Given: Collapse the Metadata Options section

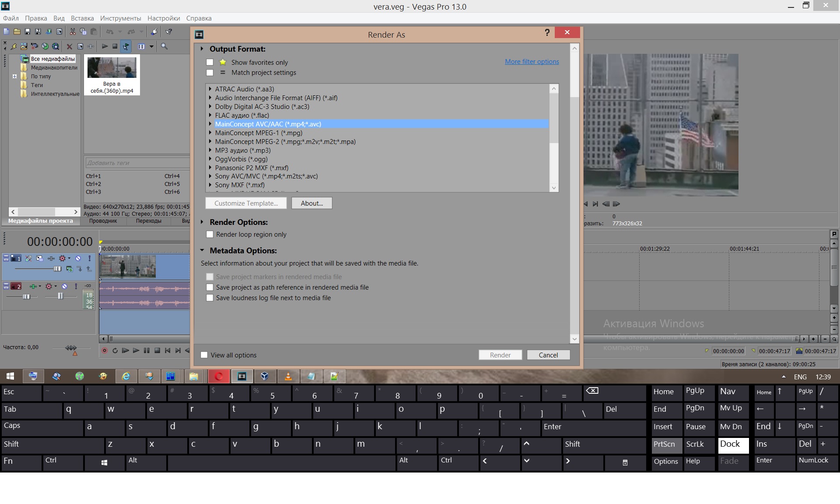Looking at the screenshot, I should point(202,251).
